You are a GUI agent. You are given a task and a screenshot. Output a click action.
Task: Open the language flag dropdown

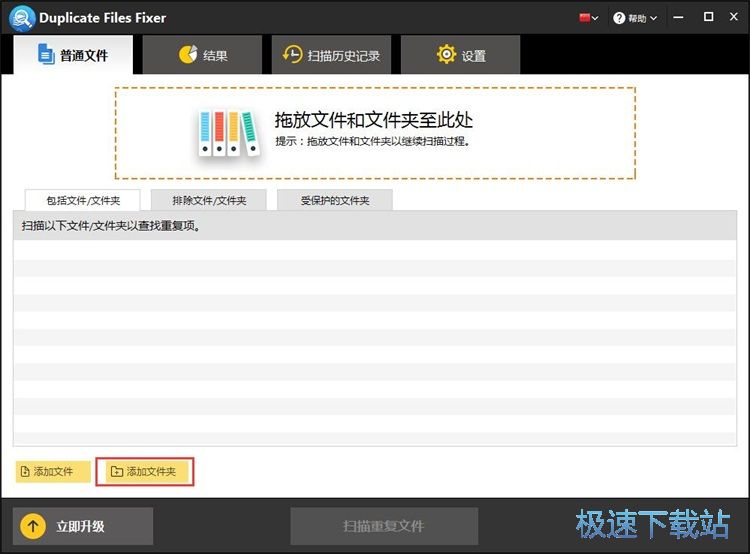(x=588, y=18)
